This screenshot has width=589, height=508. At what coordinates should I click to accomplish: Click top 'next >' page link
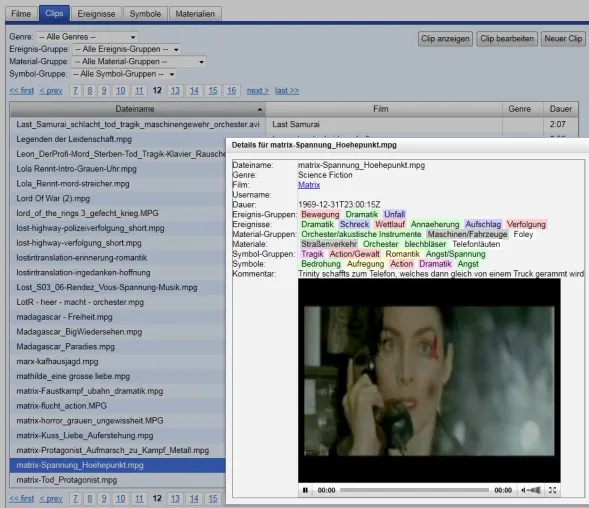click(x=258, y=91)
